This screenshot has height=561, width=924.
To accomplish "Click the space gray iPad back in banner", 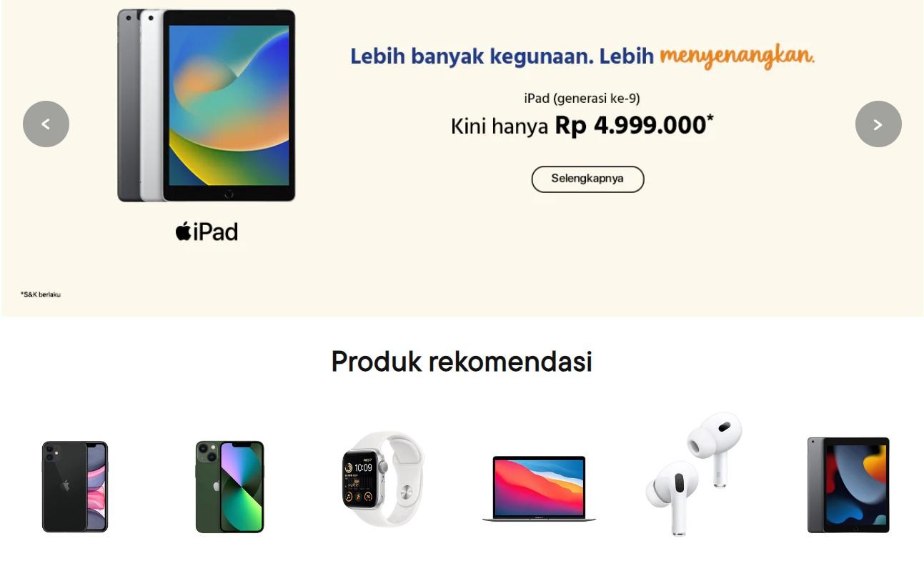I will (x=127, y=105).
